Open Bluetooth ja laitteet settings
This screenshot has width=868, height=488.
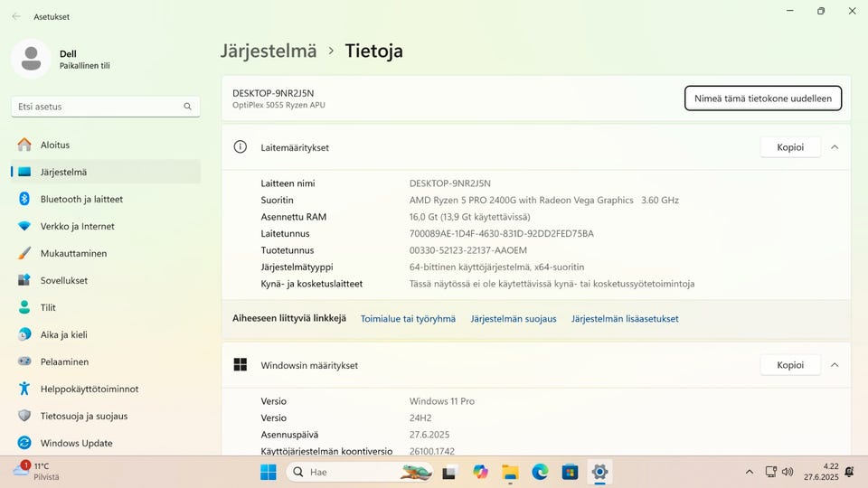click(106, 199)
